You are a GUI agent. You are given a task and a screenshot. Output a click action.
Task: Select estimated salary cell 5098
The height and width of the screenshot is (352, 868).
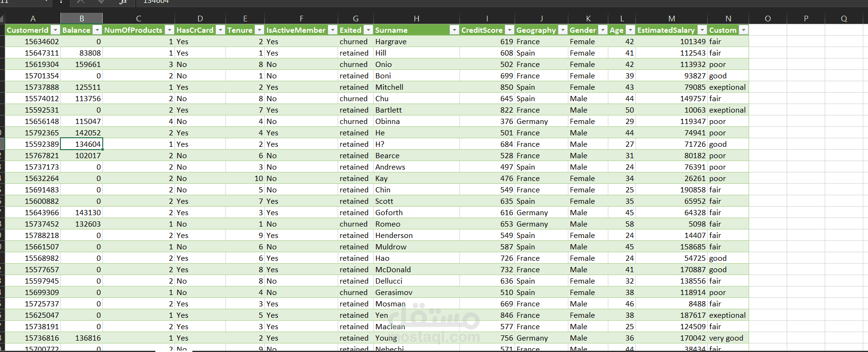[x=672, y=224]
